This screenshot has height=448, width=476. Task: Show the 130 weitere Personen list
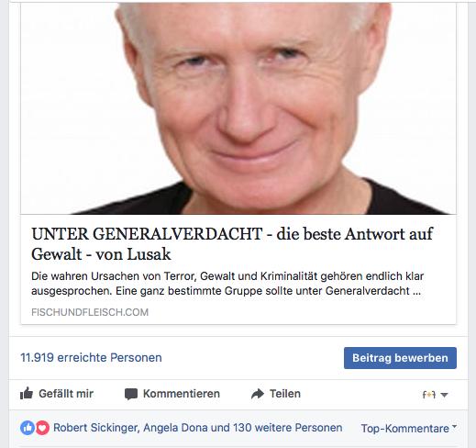(x=288, y=428)
